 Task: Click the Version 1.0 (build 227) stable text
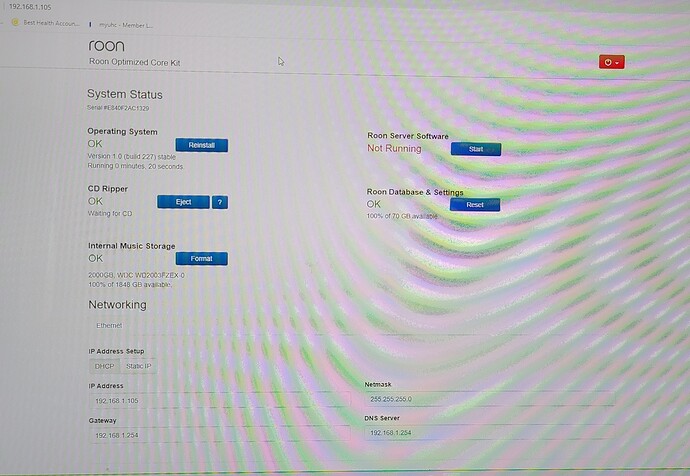(x=132, y=156)
